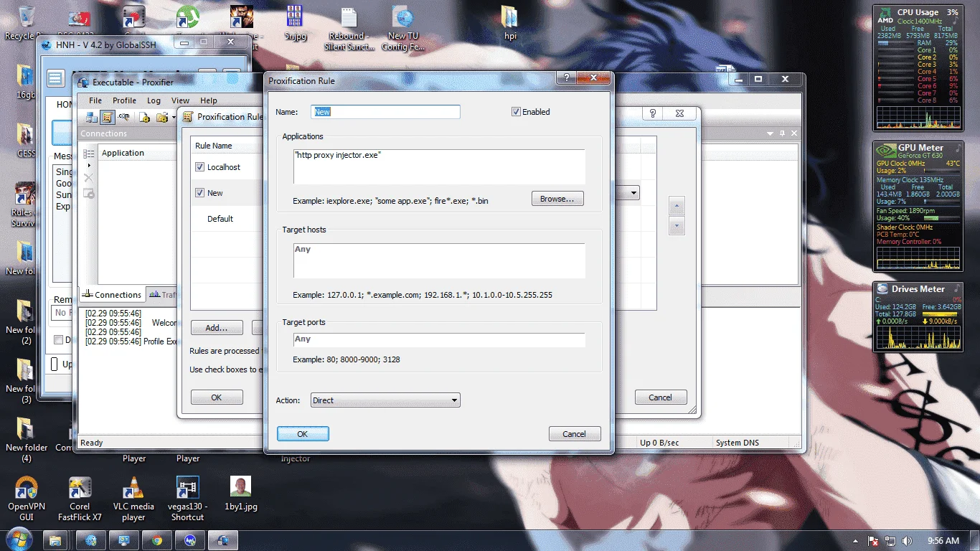
Task: Click the Target ports input field
Action: [439, 339]
